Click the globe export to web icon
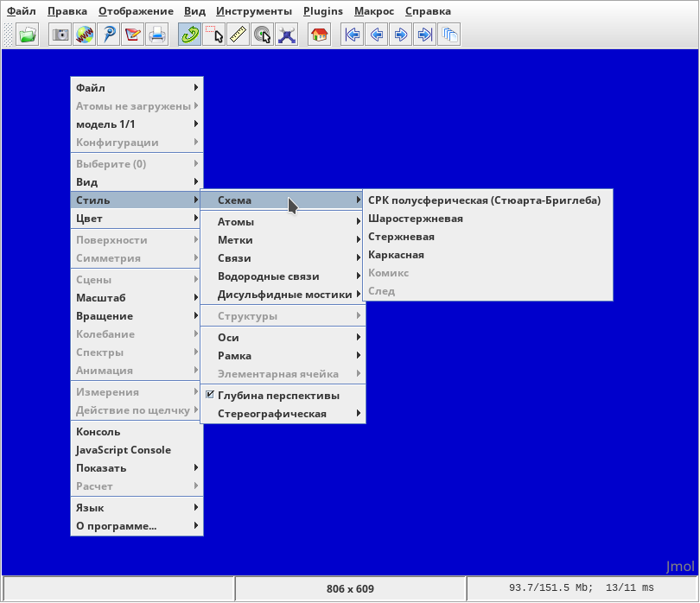The height and width of the screenshot is (603, 700). pyautogui.click(x=85, y=35)
